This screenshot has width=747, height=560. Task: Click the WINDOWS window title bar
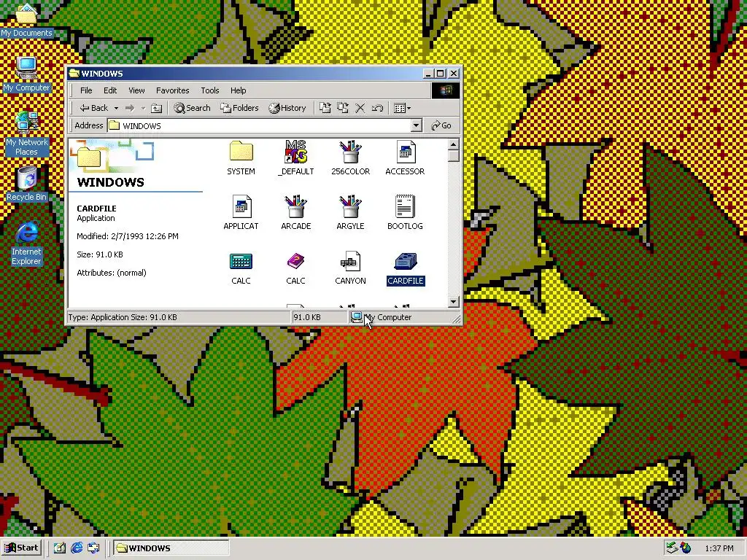245,74
